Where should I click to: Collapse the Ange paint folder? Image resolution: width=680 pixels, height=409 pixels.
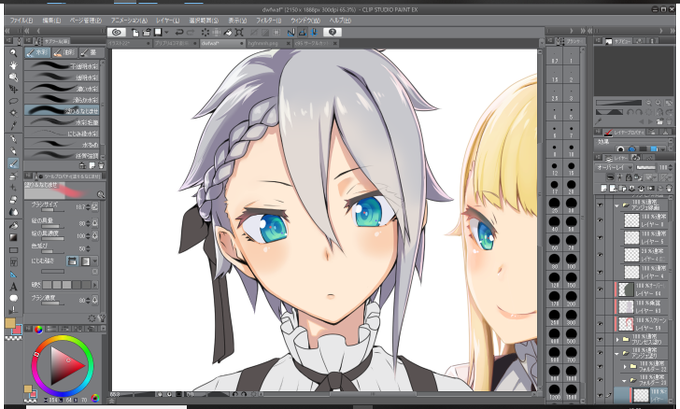click(x=617, y=353)
